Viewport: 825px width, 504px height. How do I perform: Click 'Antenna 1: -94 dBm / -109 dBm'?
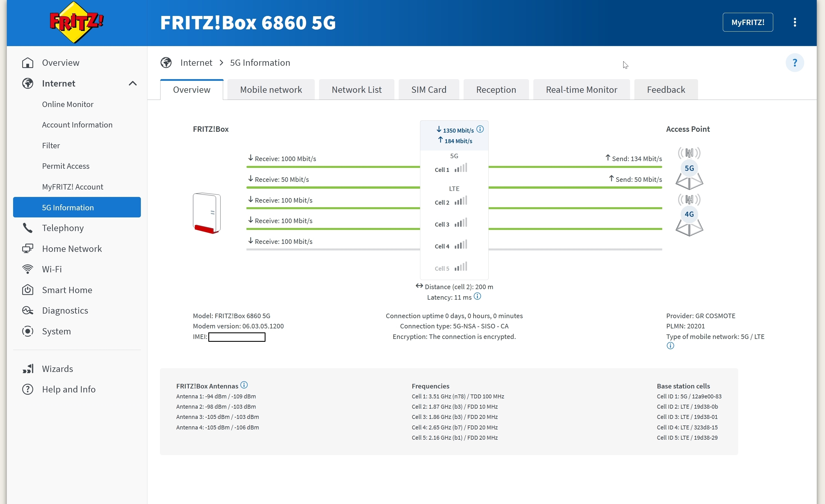click(x=216, y=396)
